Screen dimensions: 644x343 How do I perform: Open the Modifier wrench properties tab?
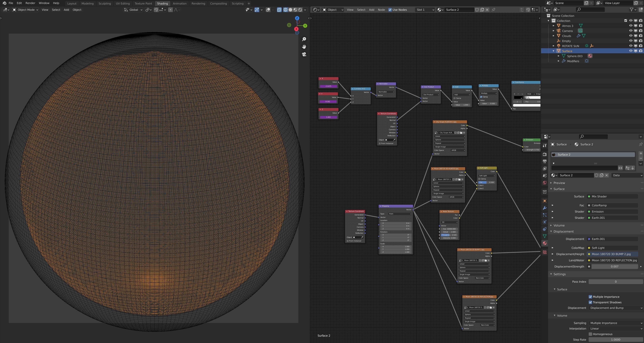point(545,208)
